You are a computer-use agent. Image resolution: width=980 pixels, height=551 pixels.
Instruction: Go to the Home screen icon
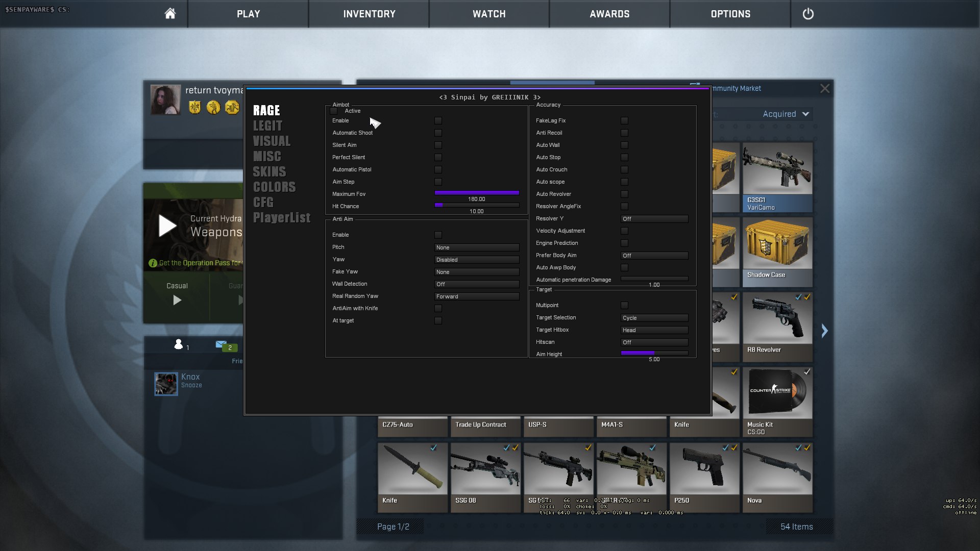[x=170, y=14]
